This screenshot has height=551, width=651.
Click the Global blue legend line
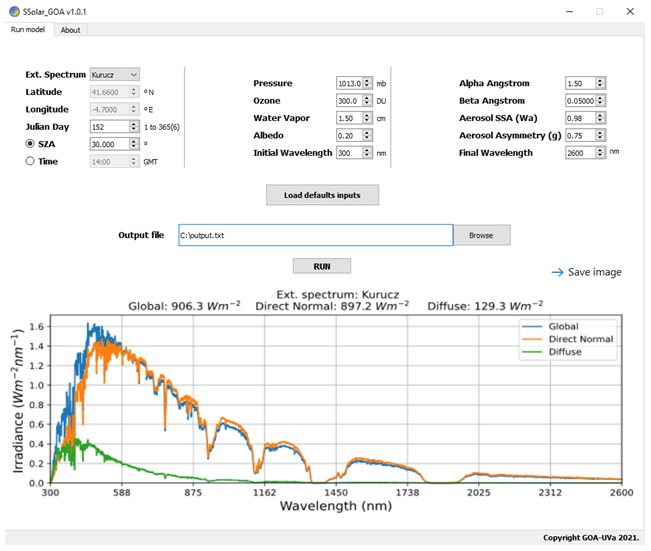point(535,326)
